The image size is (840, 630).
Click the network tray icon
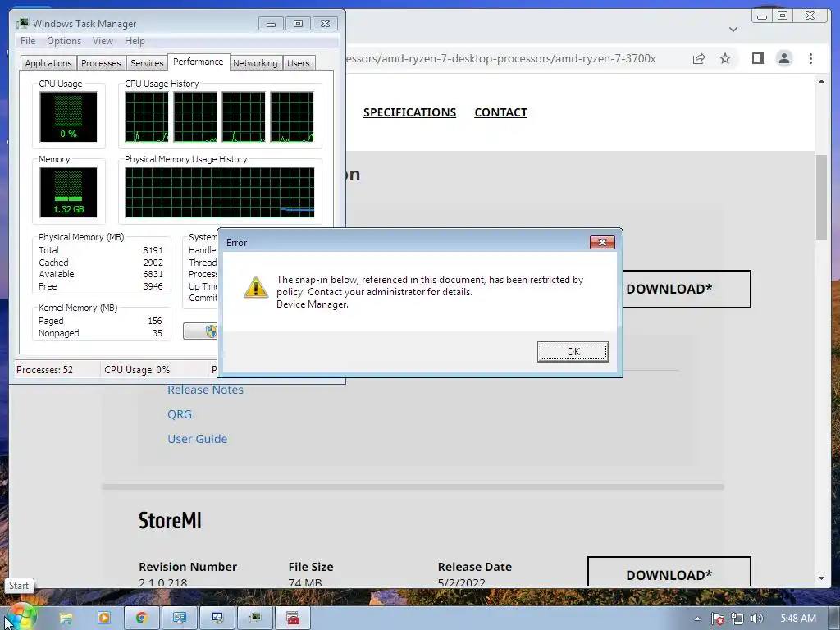737,619
